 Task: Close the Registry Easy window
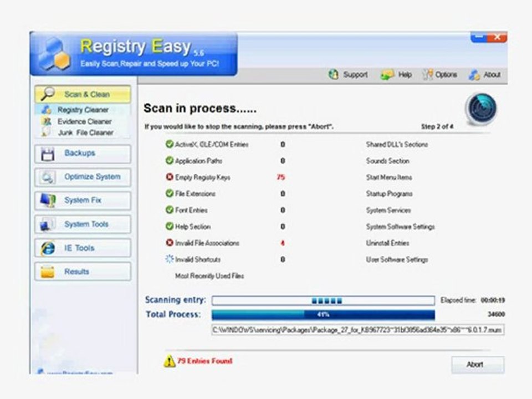497,37
